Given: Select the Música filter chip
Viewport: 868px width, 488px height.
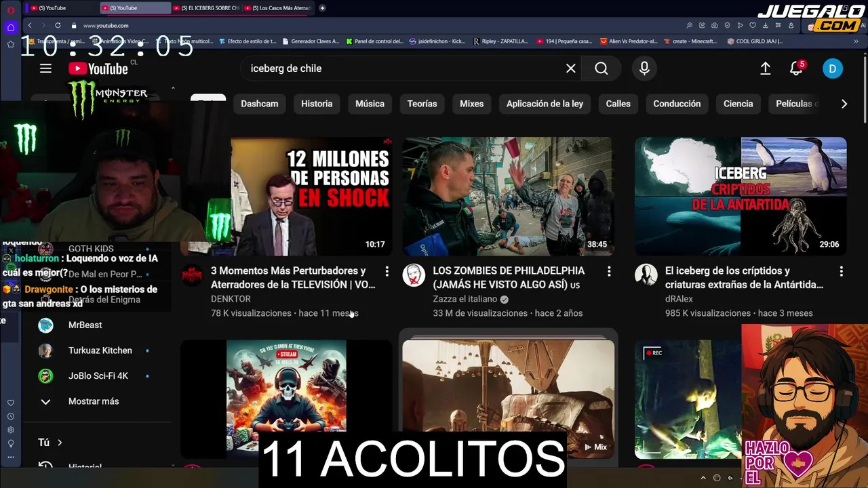Looking at the screenshot, I should coord(370,104).
